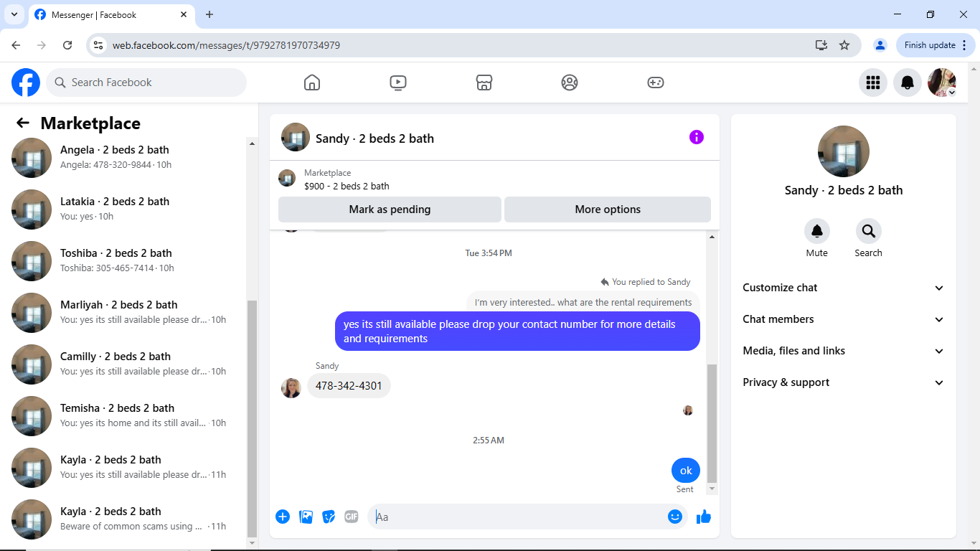Select the Messenger | Facebook browser tab

point(112,14)
